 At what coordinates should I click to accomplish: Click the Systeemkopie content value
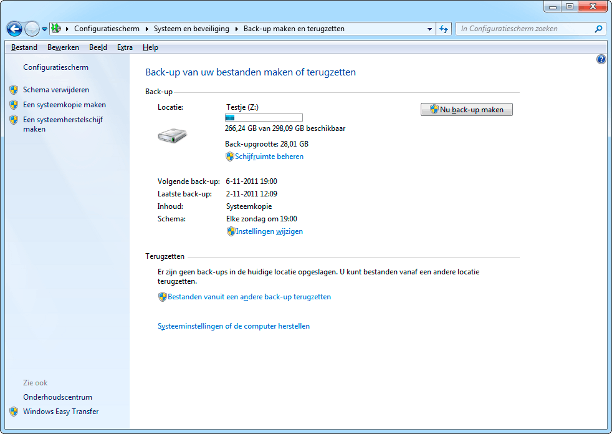click(x=249, y=206)
